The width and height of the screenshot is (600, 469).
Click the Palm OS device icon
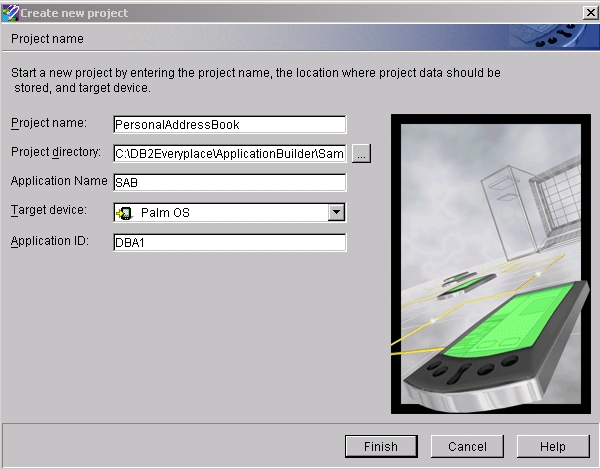(124, 213)
